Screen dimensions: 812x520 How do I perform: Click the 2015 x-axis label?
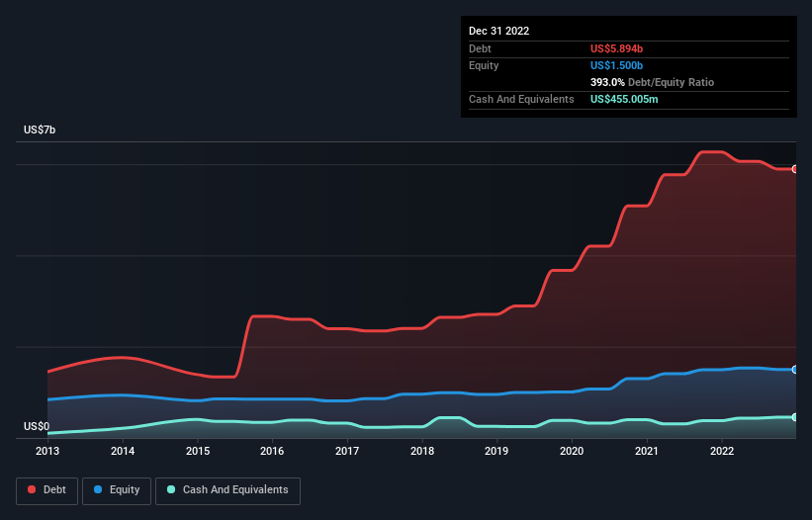pos(198,451)
